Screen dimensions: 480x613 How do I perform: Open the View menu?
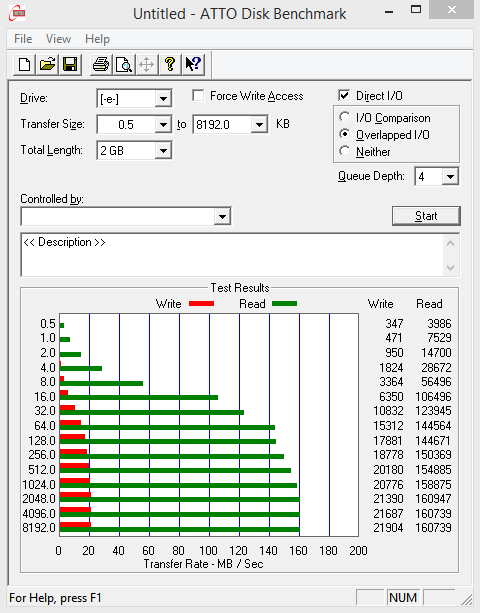tap(58, 39)
